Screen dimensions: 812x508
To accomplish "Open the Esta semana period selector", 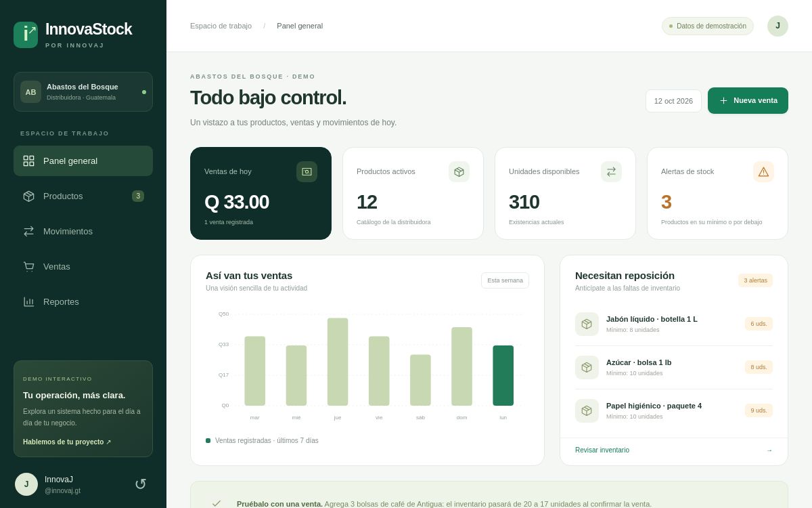I will coord(505,280).
